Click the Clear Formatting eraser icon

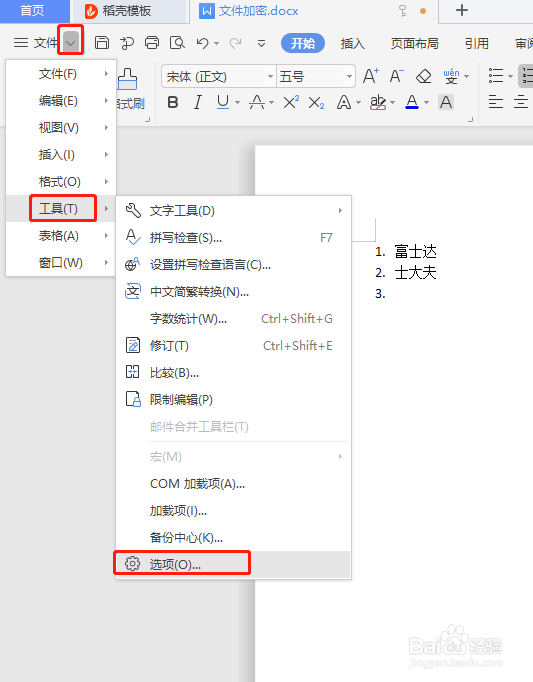click(x=423, y=77)
